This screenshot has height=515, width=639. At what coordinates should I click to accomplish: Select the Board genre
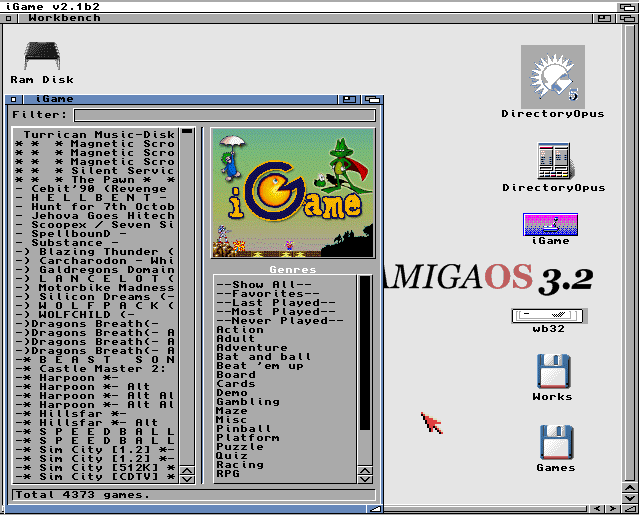point(236,374)
